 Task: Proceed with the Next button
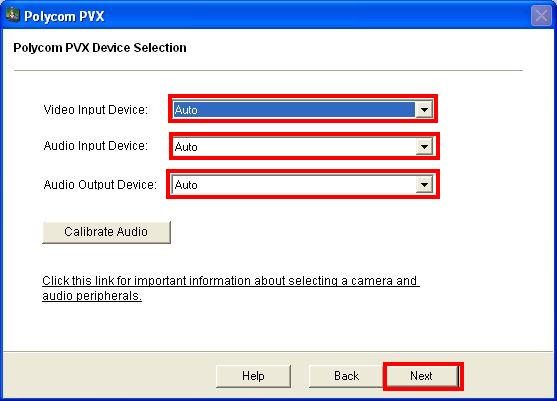click(x=421, y=376)
